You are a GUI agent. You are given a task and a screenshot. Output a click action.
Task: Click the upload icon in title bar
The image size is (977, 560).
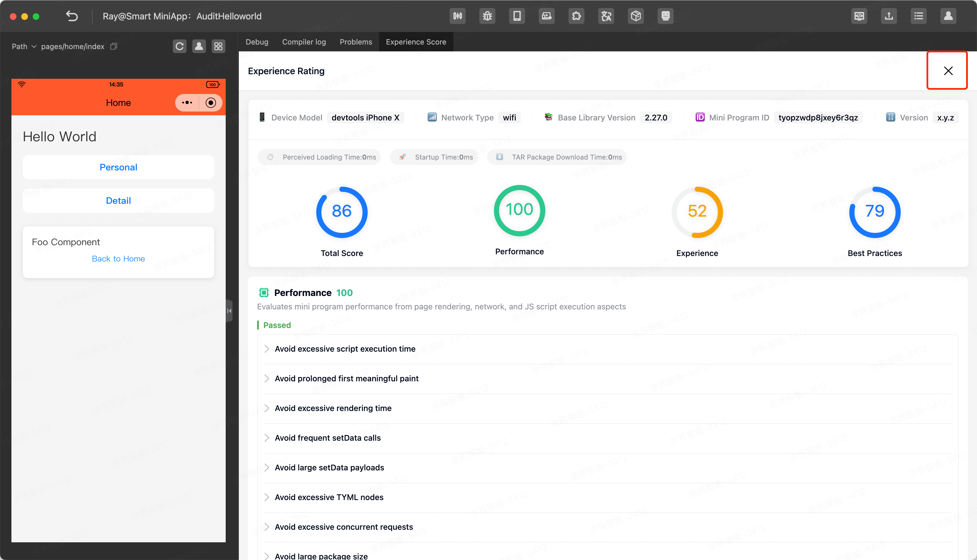pyautogui.click(x=889, y=16)
